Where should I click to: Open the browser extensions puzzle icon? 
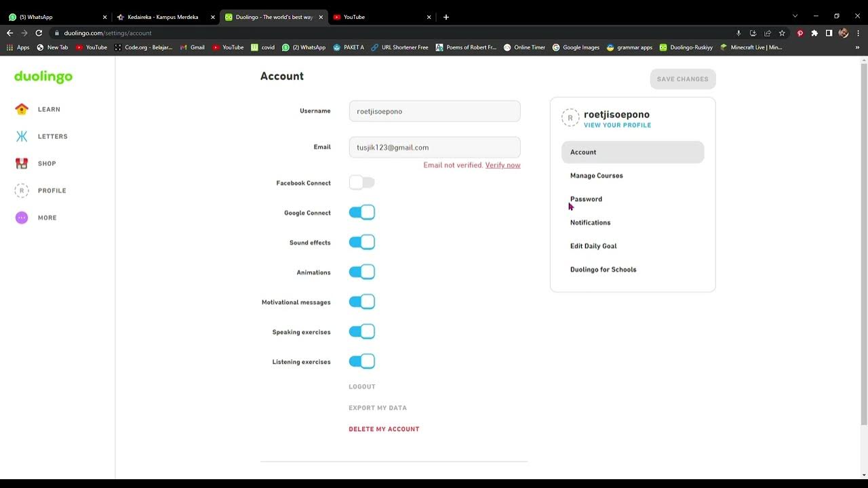point(814,33)
